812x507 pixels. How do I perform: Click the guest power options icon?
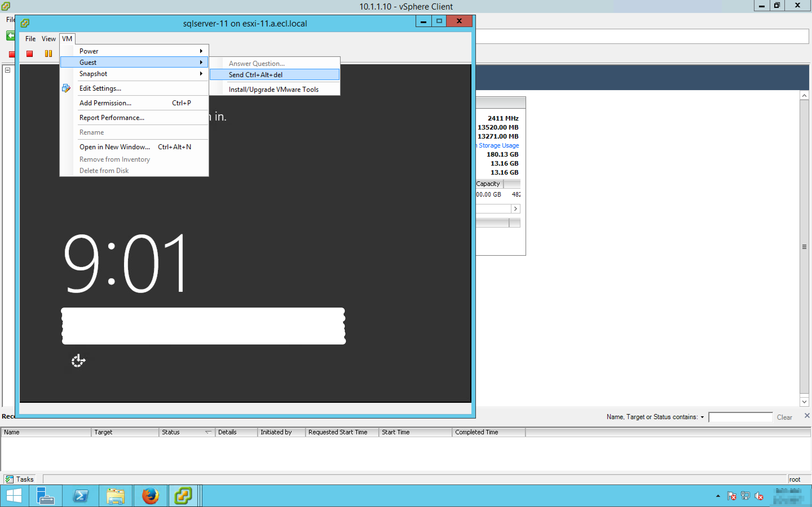(x=78, y=361)
